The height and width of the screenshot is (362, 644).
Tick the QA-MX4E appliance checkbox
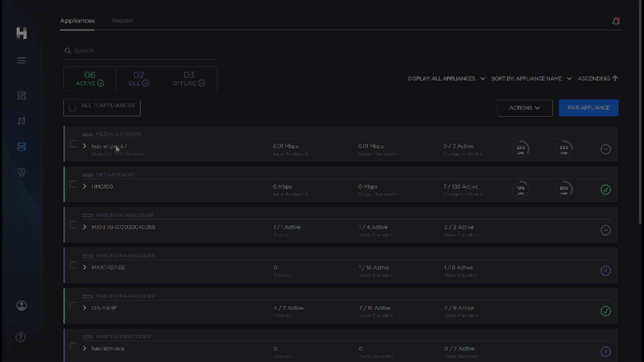point(73,306)
